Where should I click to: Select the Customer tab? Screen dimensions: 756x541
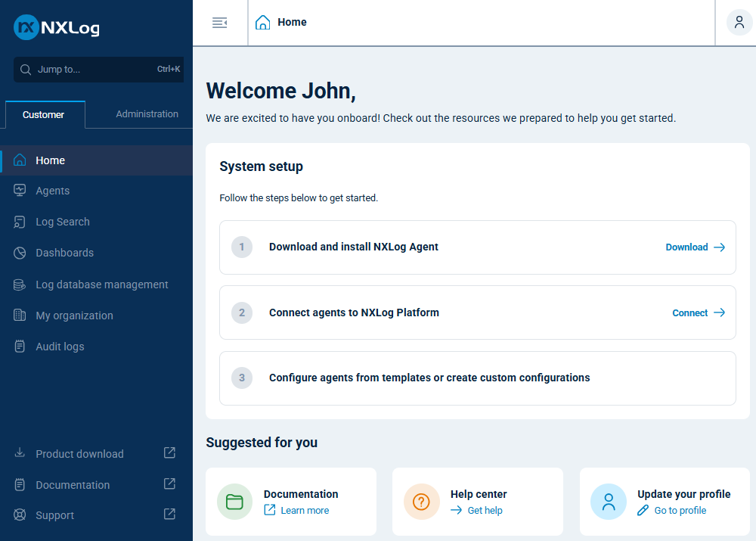coord(45,113)
